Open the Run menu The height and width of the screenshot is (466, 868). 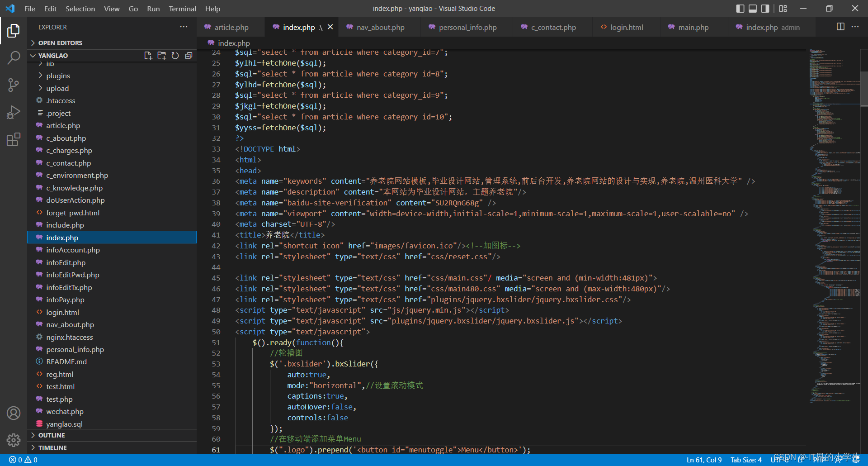(x=153, y=9)
